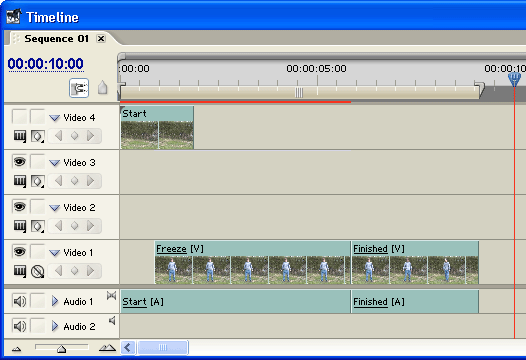Collapse the Video 2 track
The image size is (526, 360).
point(54,208)
